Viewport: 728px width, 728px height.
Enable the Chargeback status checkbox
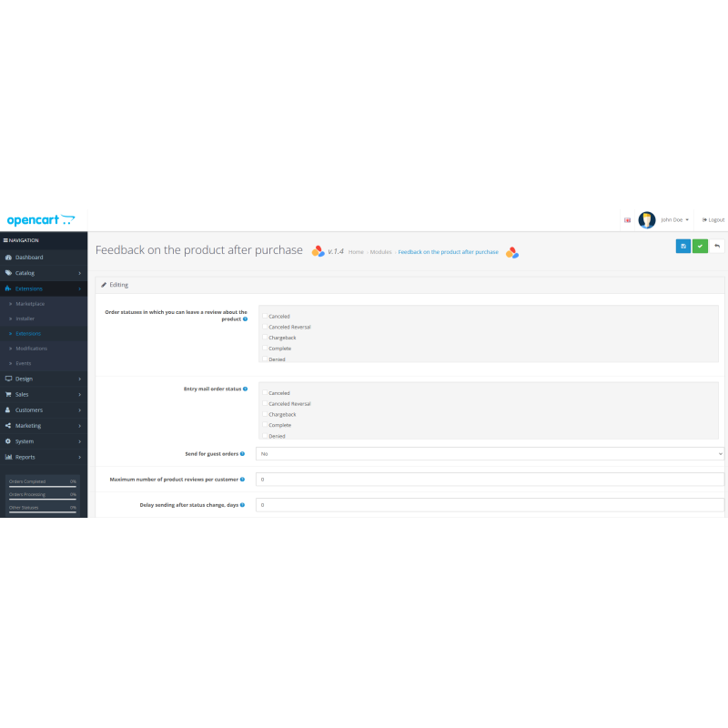tap(264, 338)
